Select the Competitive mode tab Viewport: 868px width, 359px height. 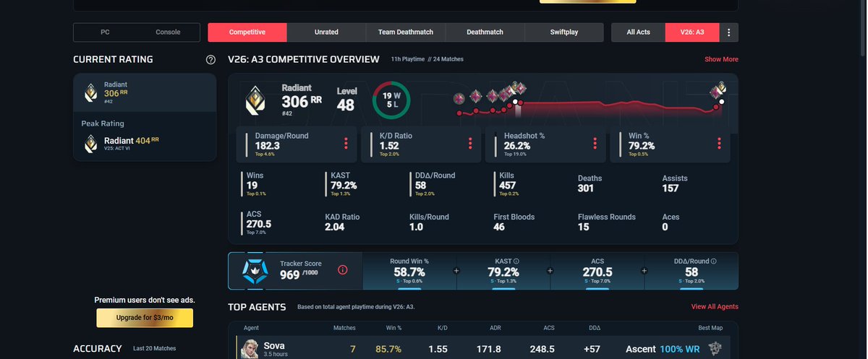coord(247,33)
